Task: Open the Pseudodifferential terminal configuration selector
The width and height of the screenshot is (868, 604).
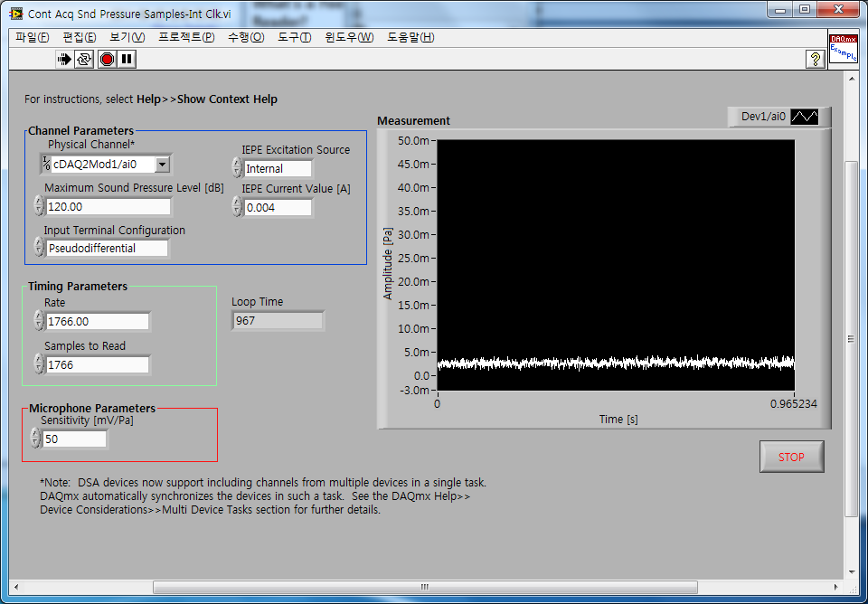Action: pyautogui.click(x=107, y=248)
